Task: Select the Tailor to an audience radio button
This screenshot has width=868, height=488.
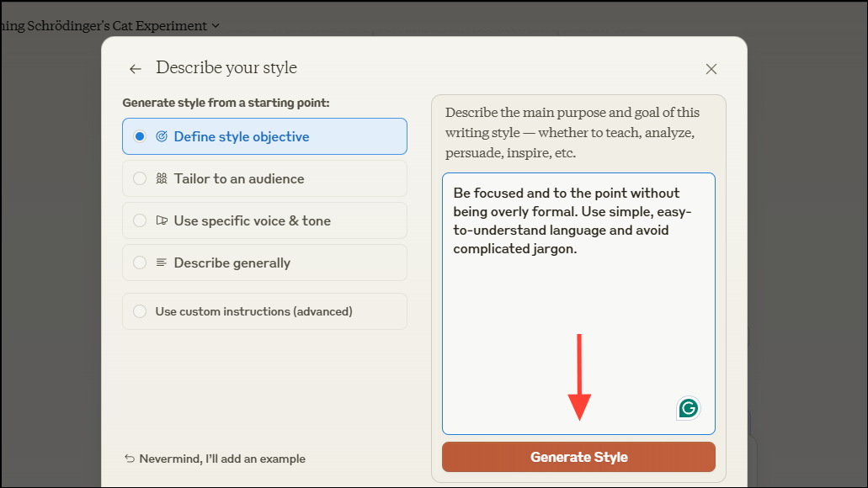Action: (140, 178)
